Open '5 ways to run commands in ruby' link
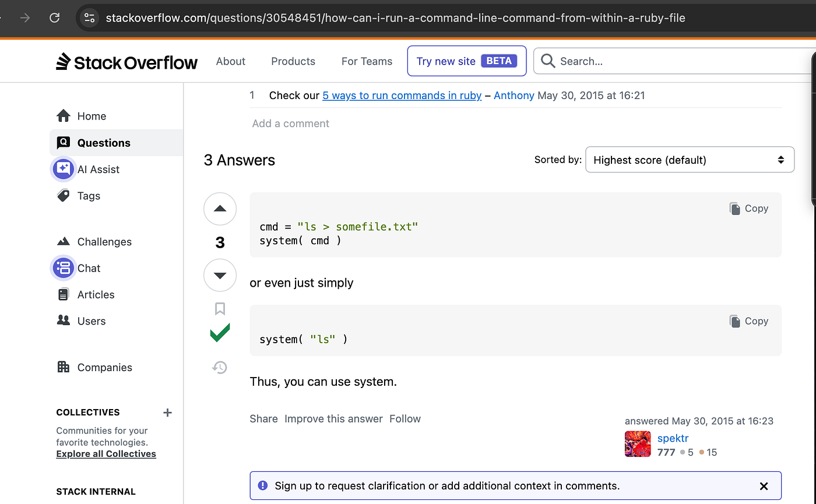Screen dimensions: 816x504 pyautogui.click(x=402, y=96)
